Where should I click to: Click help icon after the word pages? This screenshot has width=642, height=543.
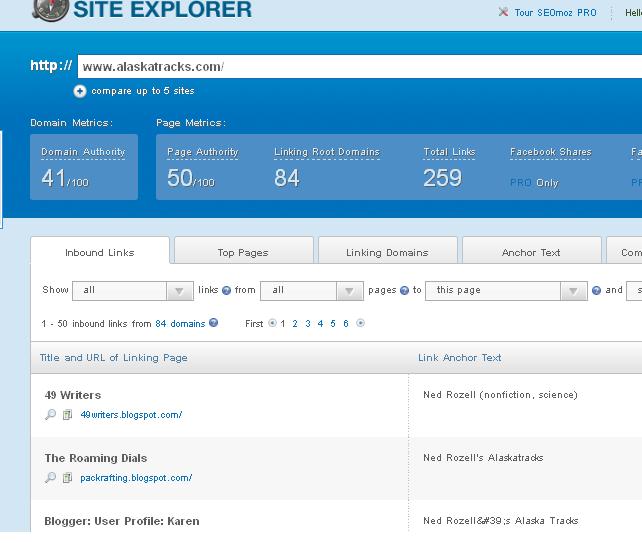(x=404, y=290)
